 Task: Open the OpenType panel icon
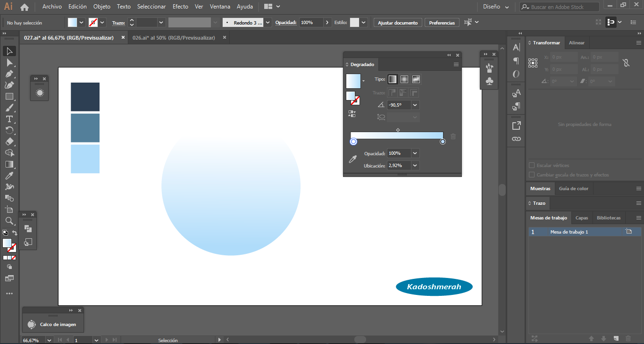tap(516, 74)
